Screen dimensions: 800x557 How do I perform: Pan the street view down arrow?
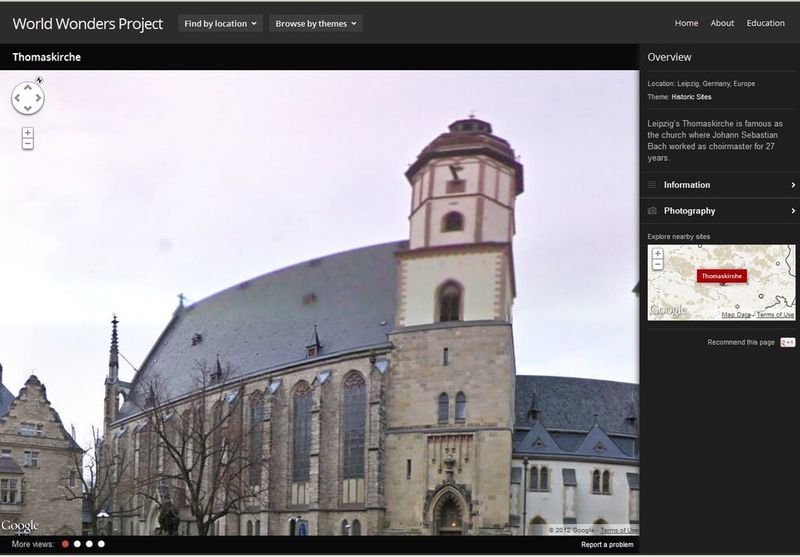(x=28, y=108)
